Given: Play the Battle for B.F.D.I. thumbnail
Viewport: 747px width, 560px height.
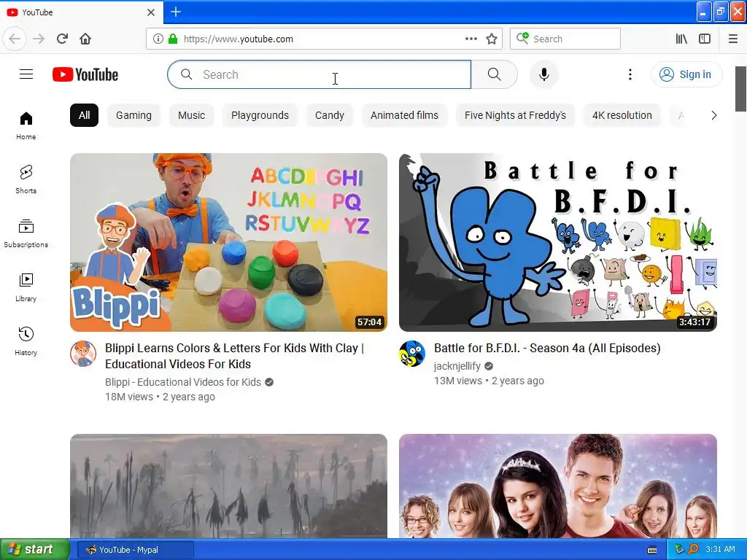Looking at the screenshot, I should [558, 242].
